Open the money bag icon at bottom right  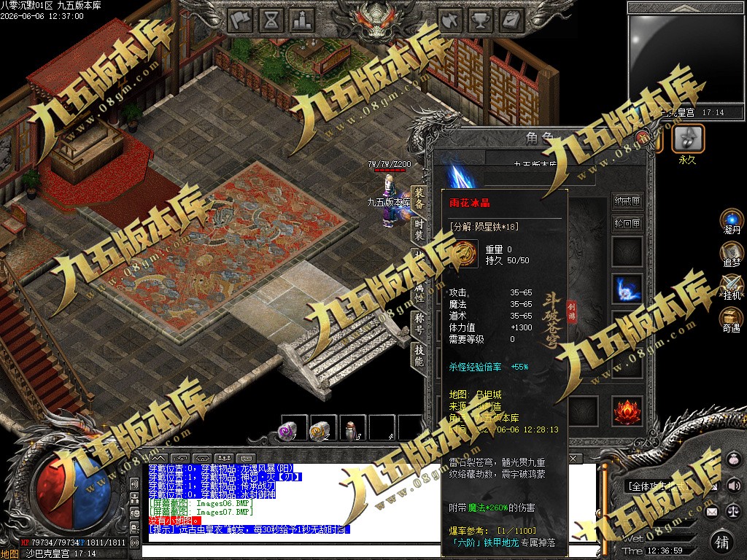click(x=734, y=459)
